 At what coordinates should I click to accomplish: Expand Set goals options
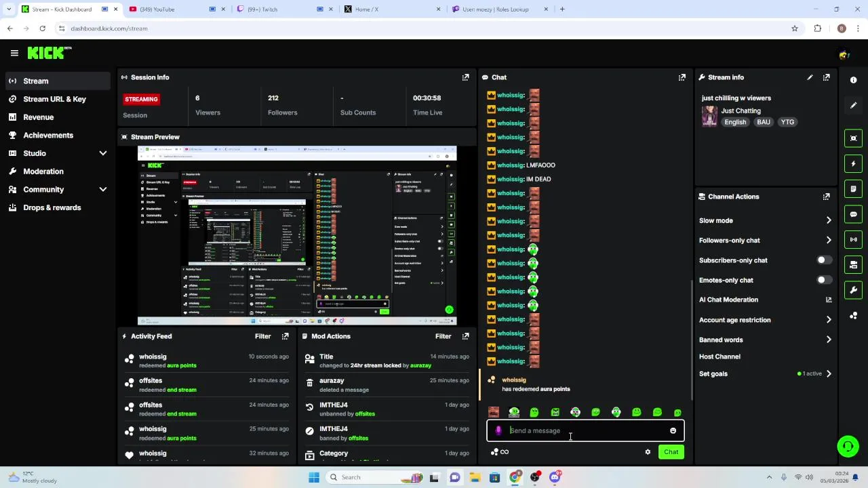(829, 373)
